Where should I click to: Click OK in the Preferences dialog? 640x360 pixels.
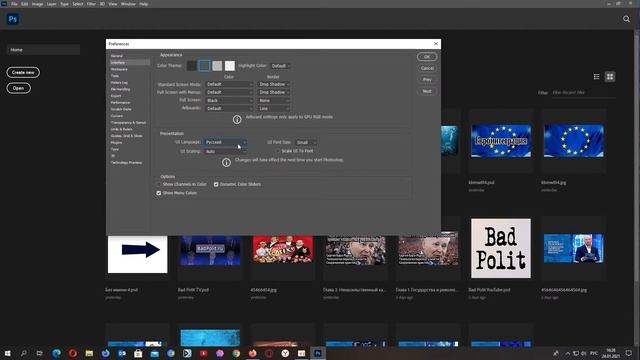coord(427,57)
